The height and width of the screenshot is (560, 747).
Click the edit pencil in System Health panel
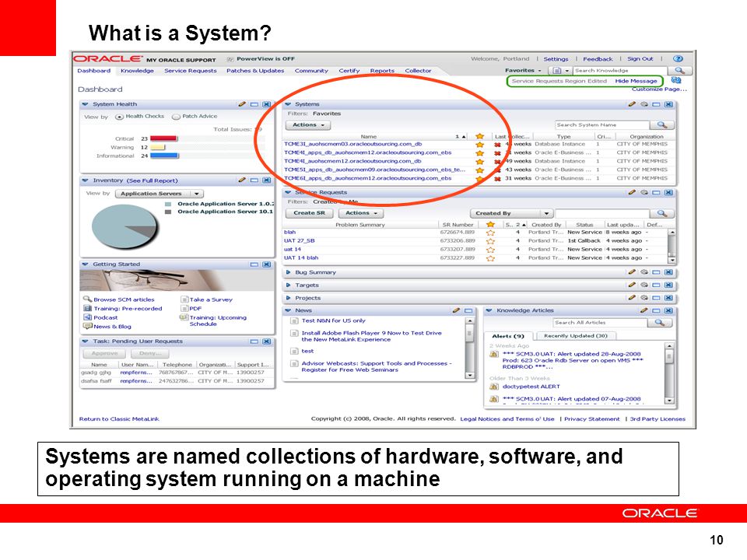point(242,103)
